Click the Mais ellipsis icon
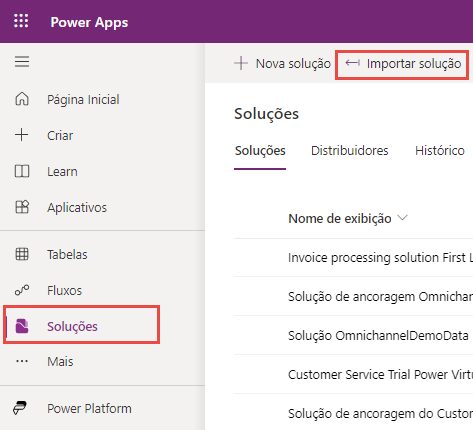This screenshot has height=430, width=473. 22,361
